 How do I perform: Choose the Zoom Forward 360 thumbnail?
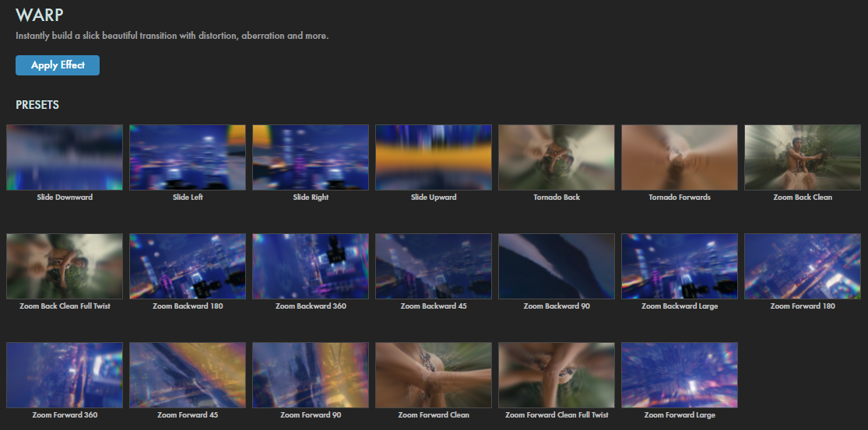point(65,375)
